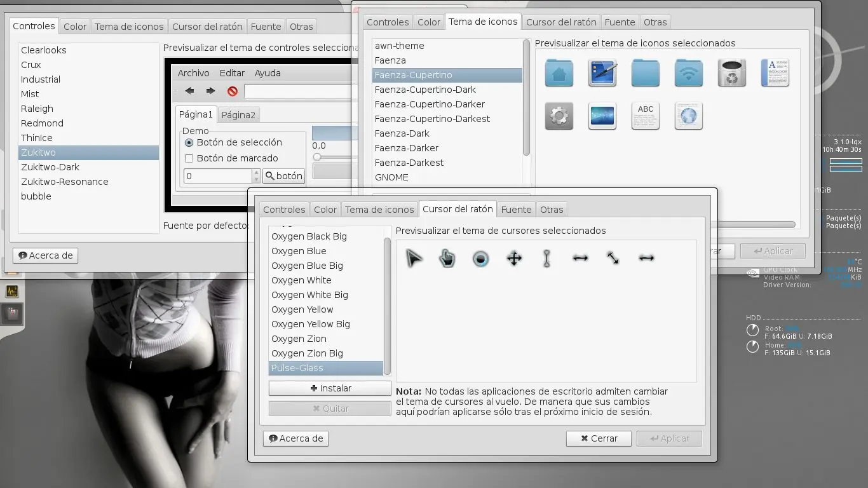
Task: Click the four-way move cursor preview
Action: 514,258
